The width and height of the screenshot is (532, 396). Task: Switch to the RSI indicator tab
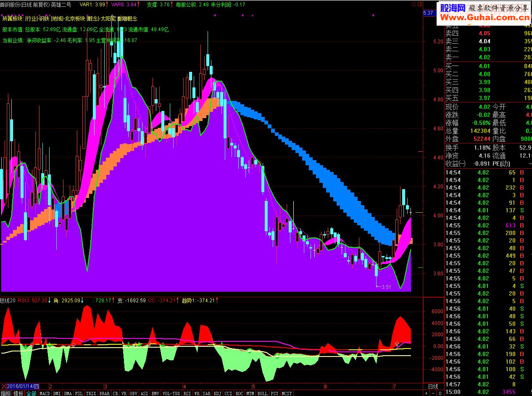187,393
